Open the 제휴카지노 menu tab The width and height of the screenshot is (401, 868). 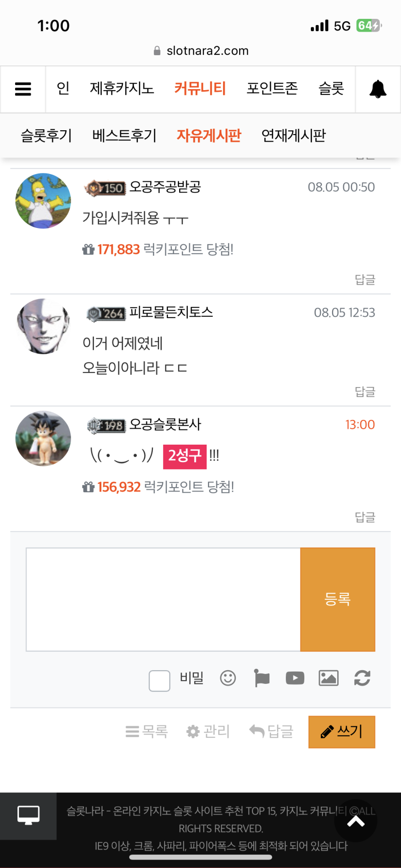coord(122,89)
